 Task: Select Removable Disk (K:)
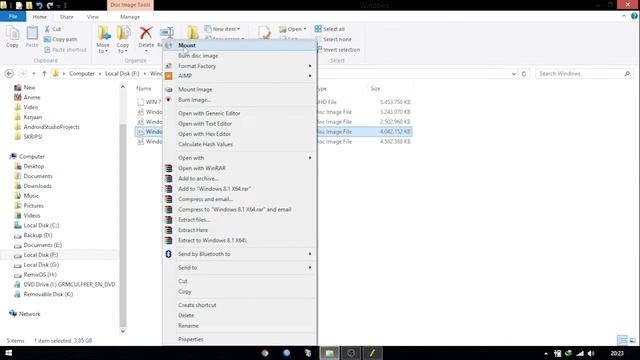(x=48, y=294)
